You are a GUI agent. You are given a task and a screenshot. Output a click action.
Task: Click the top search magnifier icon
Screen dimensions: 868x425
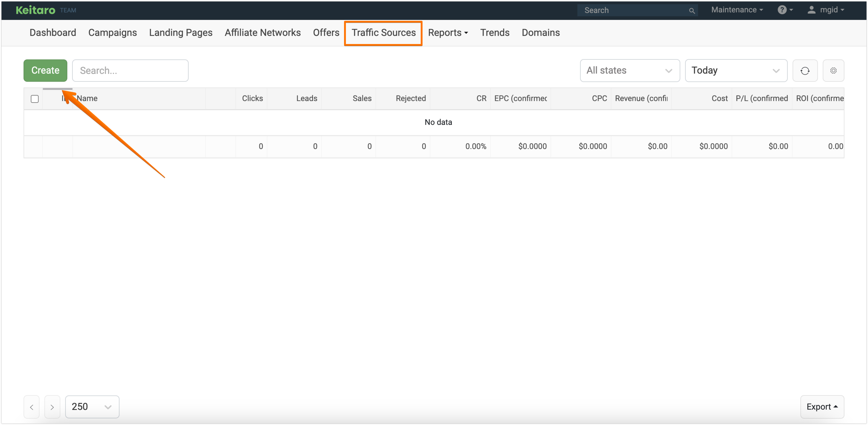pyautogui.click(x=691, y=11)
